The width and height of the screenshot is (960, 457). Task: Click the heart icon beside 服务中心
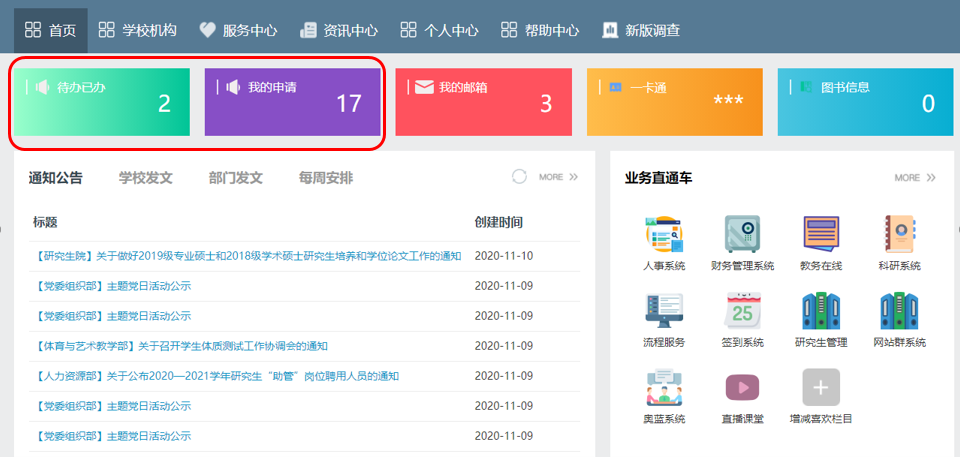point(208,30)
